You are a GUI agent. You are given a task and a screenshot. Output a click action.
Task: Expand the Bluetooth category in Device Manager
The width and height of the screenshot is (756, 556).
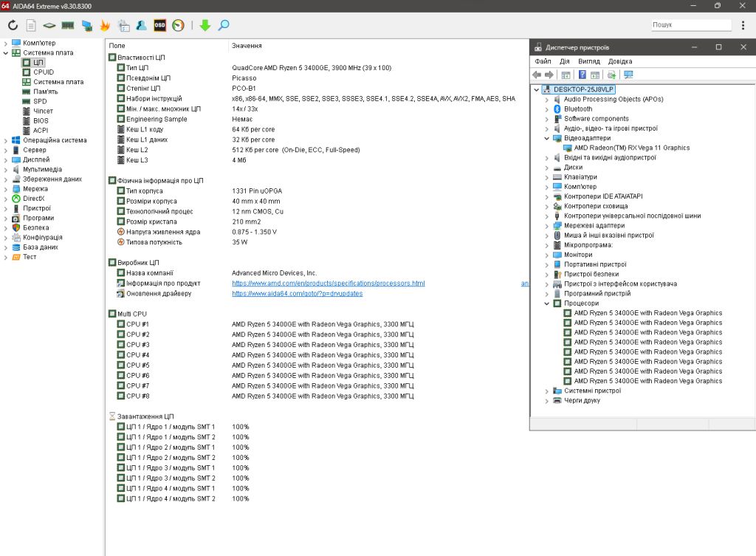click(x=547, y=109)
